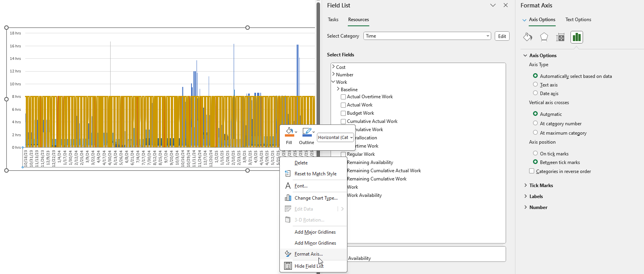Expand the Tick Marks section
This screenshot has height=274, width=644.
click(526, 186)
